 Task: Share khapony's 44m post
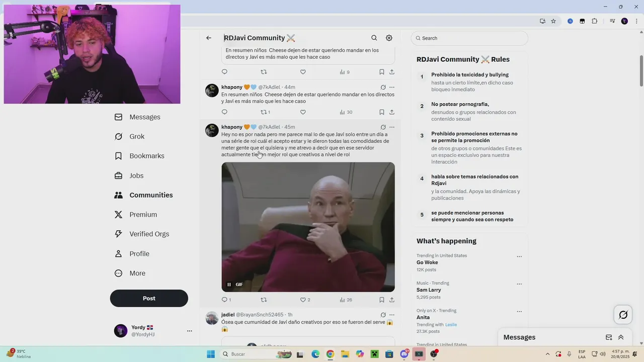point(391,112)
